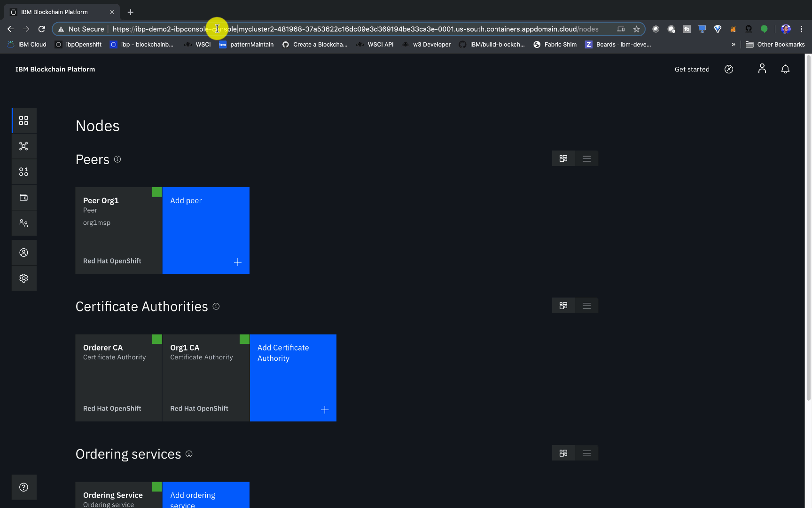Click the info icon beside Peers
The width and height of the screenshot is (812, 508).
(x=117, y=159)
